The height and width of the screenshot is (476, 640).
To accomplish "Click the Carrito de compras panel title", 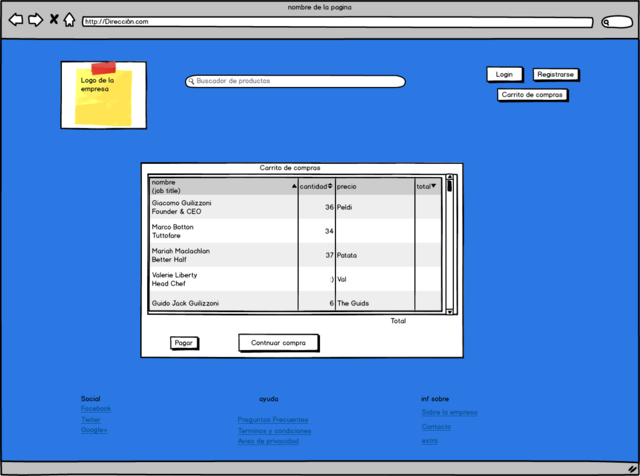I will click(290, 168).
